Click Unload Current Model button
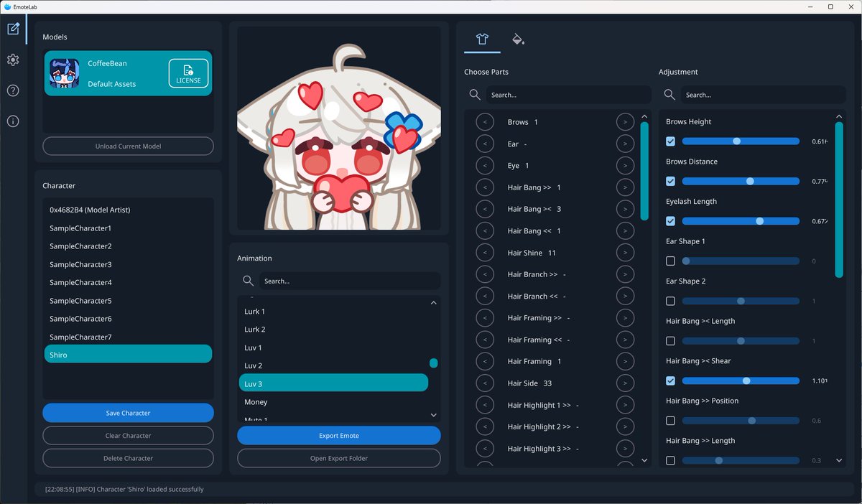 pos(128,146)
